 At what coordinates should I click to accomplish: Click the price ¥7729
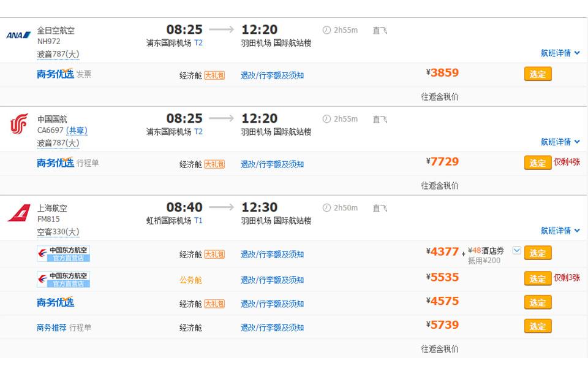442,161
